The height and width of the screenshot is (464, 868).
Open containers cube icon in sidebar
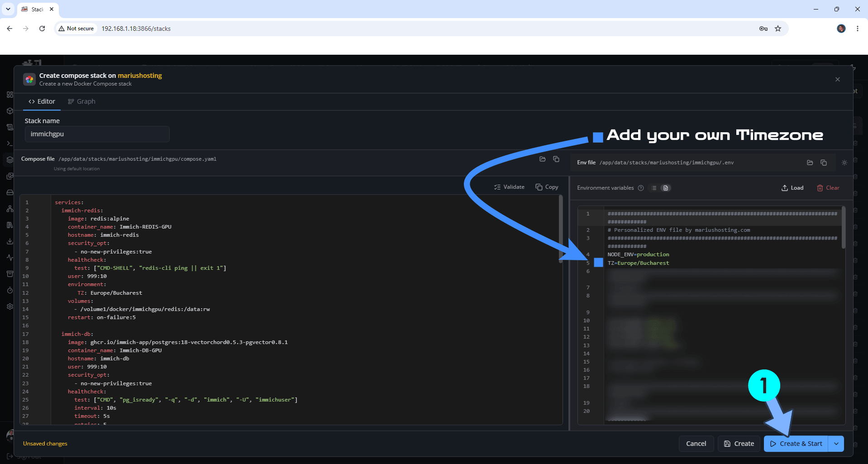(10, 111)
